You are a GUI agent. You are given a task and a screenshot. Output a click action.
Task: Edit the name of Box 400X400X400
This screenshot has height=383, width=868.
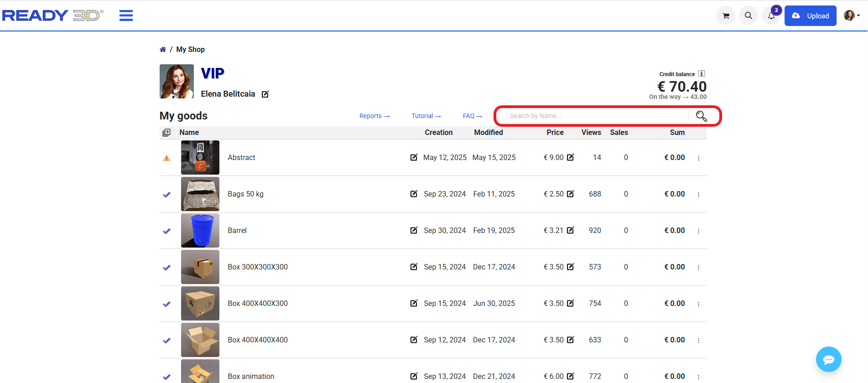click(414, 340)
